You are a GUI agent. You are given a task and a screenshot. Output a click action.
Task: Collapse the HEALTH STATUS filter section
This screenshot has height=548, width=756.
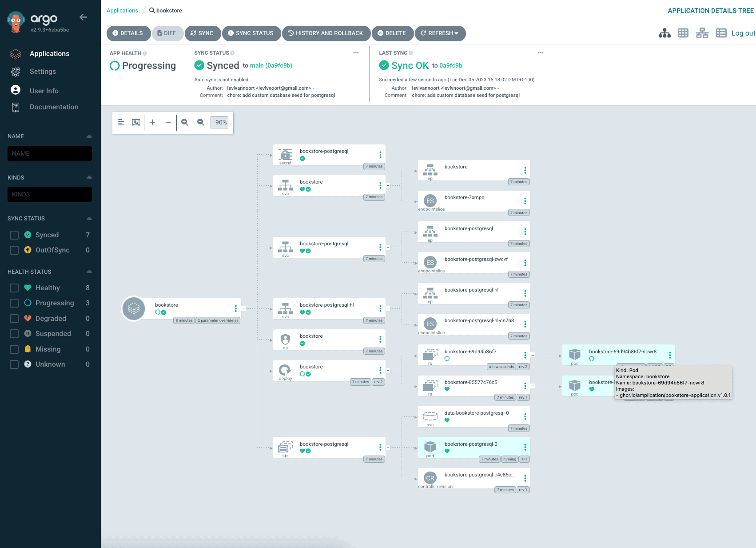(89, 272)
